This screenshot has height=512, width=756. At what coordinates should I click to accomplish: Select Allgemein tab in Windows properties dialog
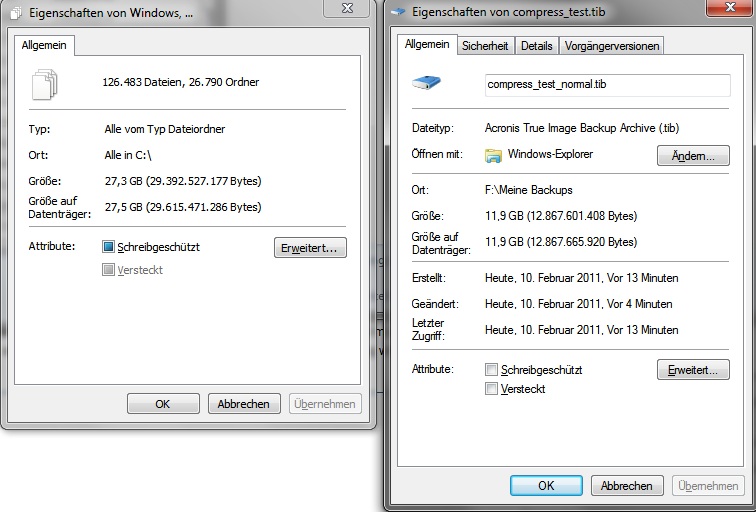44,45
